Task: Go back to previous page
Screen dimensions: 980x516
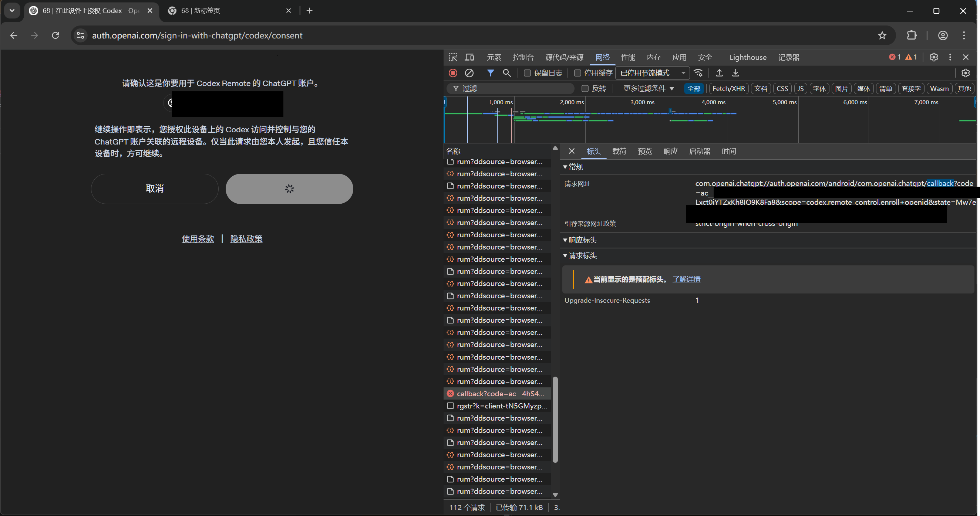Action: 14,35
